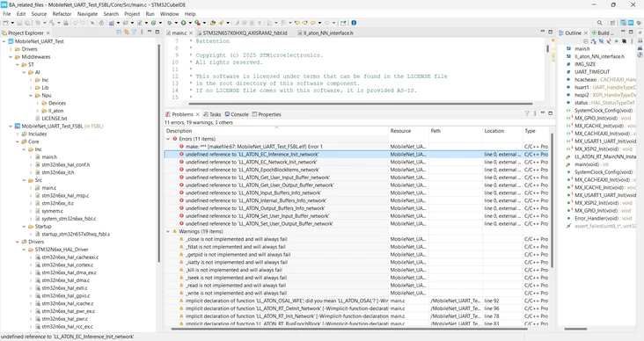Click the Back navigation arrow icon
644x341 pixels.
click(313, 23)
